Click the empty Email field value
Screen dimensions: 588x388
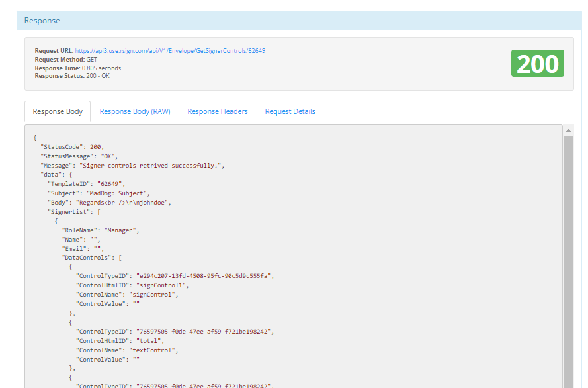click(x=96, y=248)
